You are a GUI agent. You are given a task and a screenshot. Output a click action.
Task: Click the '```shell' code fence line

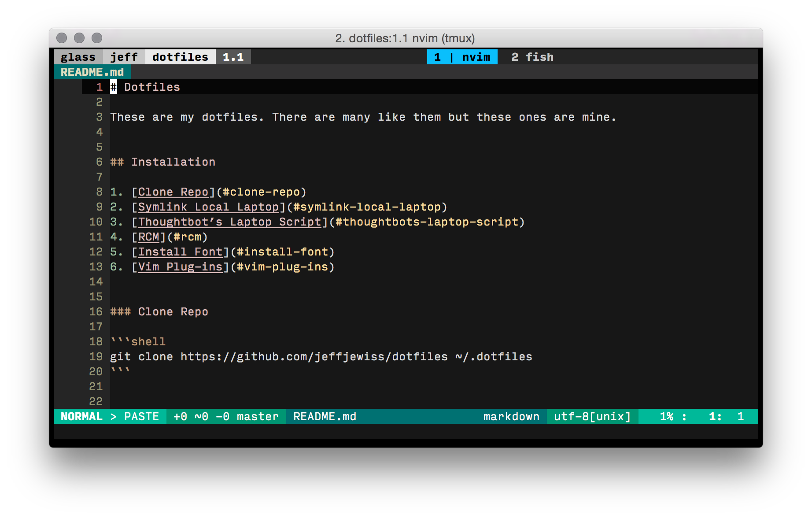[138, 341]
